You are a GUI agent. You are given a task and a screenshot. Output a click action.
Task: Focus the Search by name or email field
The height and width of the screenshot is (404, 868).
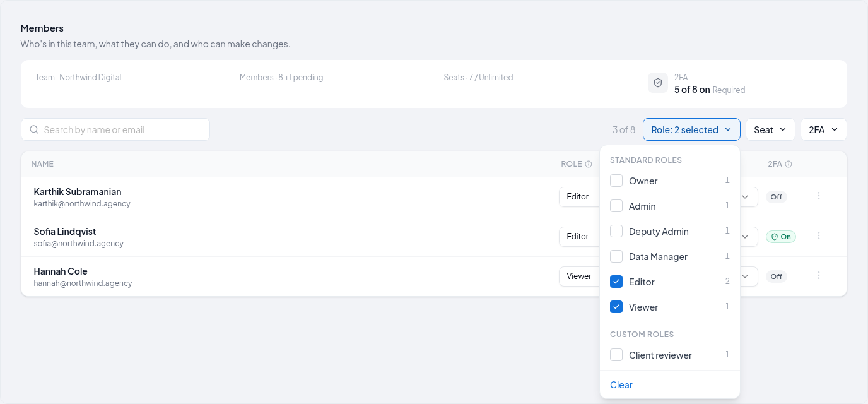tap(115, 129)
